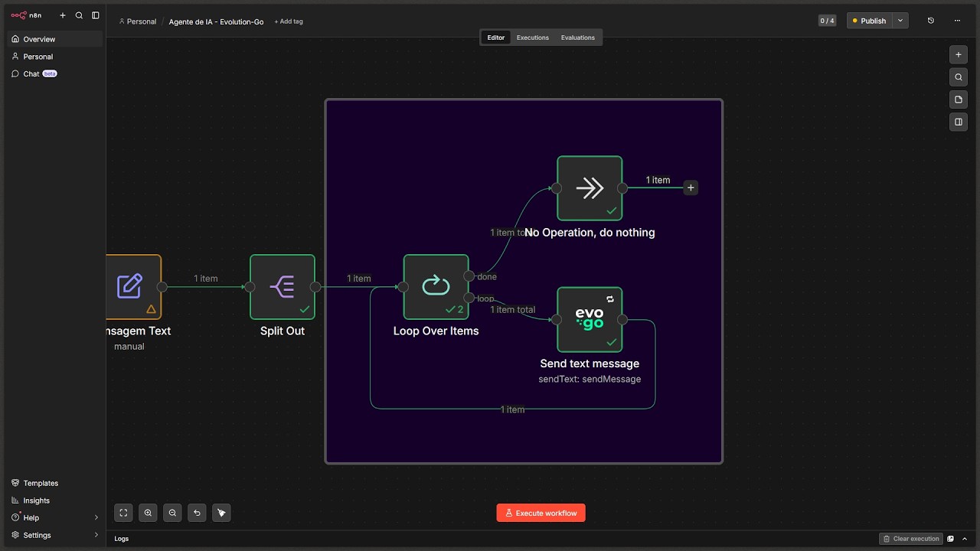Viewport: 980px width, 551px height.
Task: Open the Personal project in sidebar
Action: click(x=55, y=57)
